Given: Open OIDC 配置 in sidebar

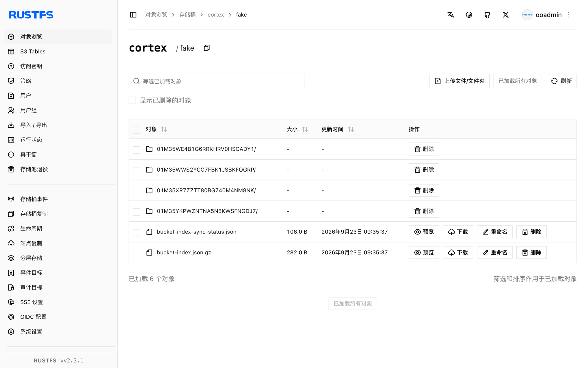Looking at the screenshot, I should 58,317.
